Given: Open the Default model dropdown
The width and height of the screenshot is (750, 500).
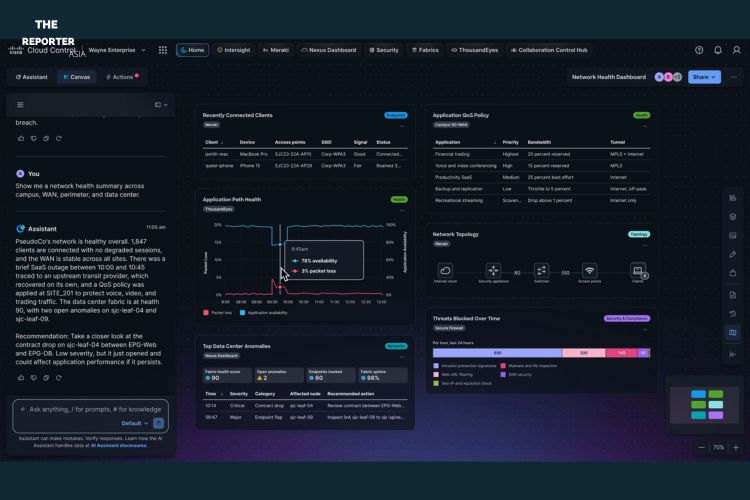Looking at the screenshot, I should coord(135,423).
